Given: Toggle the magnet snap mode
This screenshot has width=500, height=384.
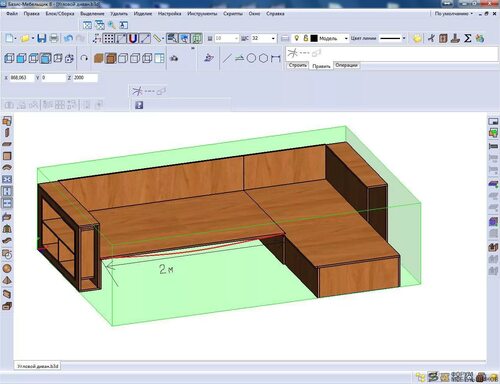Looking at the screenshot, I should click(133, 39).
